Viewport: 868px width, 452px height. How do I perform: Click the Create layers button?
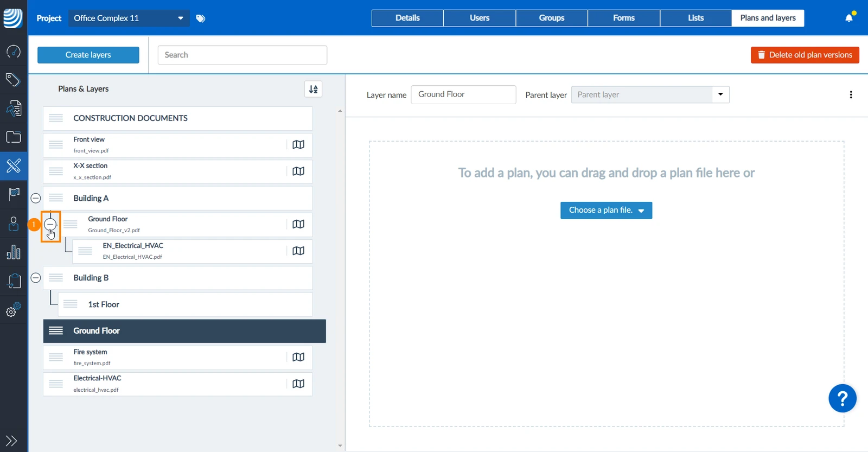click(88, 55)
